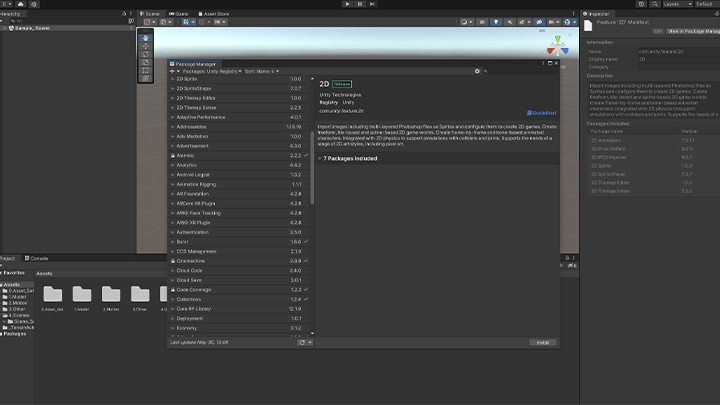Image resolution: width=720 pixels, height=405 pixels.
Task: Switch to the Console tab
Action: tap(36, 259)
